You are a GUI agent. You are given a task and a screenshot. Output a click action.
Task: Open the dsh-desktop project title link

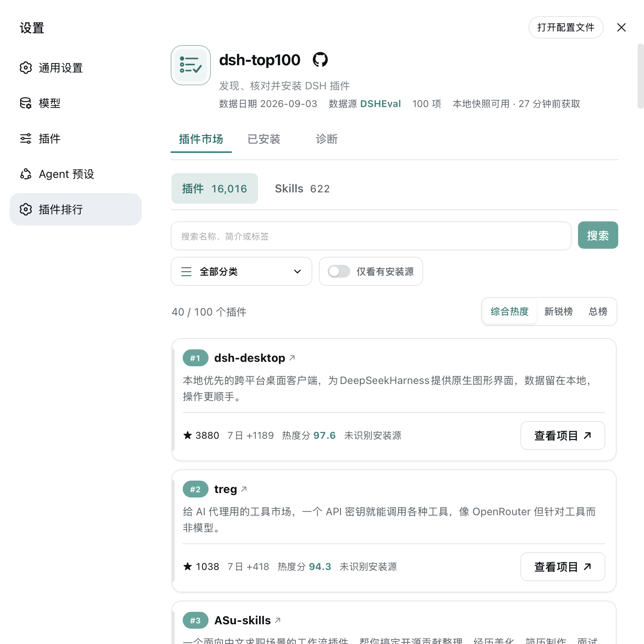coord(250,358)
